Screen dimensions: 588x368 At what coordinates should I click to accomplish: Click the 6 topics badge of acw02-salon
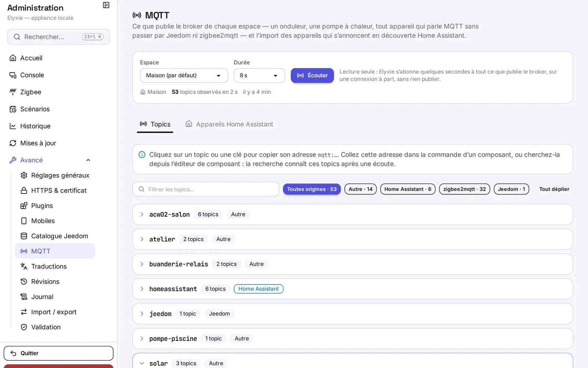208,214
